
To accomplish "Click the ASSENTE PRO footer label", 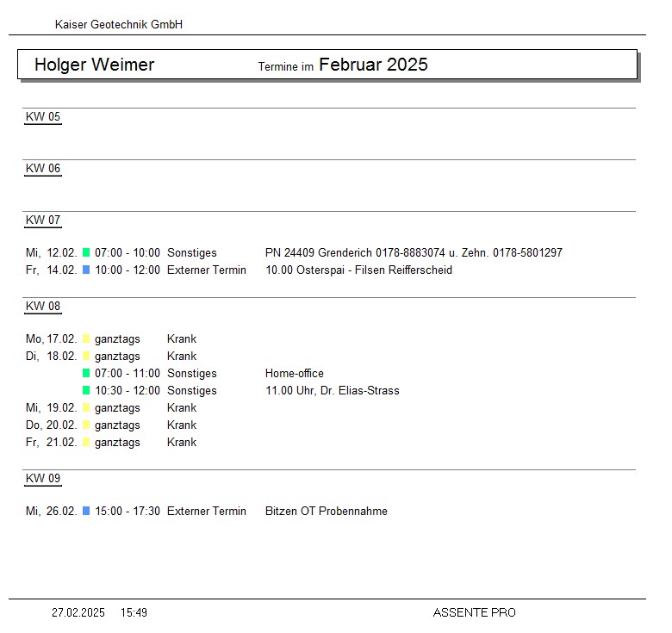I will 474,613.
